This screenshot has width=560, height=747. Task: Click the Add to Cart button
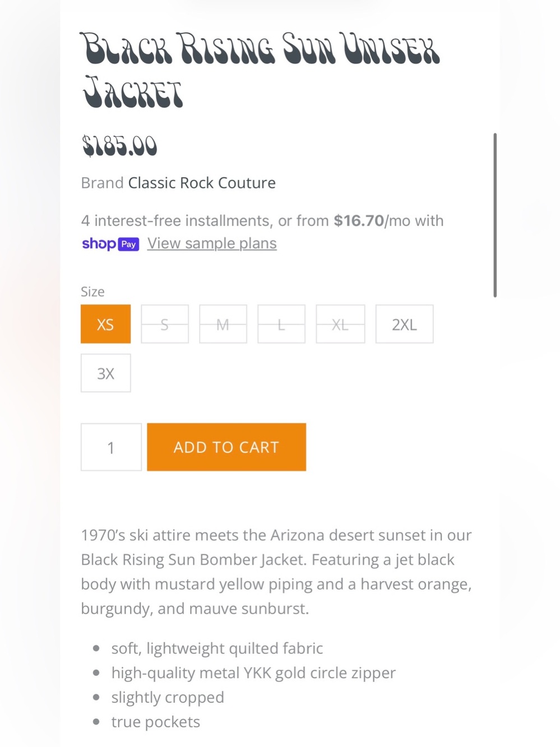tap(226, 447)
